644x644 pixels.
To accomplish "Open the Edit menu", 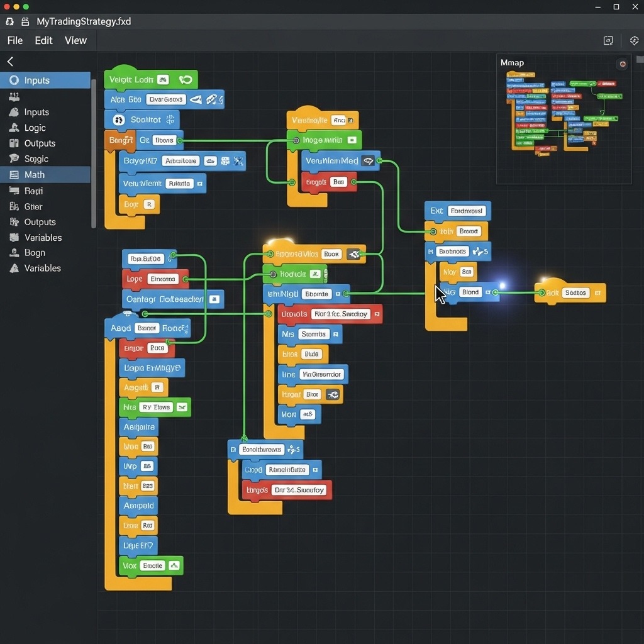I will tap(43, 40).
